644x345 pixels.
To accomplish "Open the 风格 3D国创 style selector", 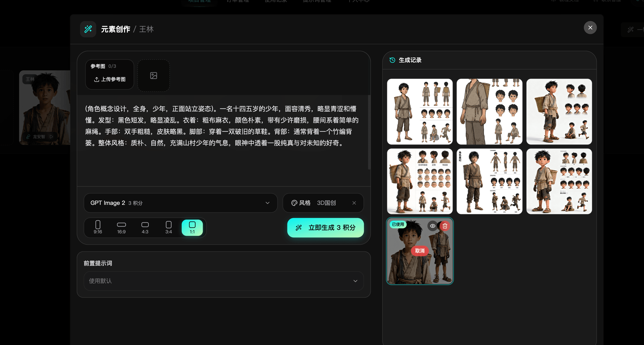I will [x=323, y=203].
